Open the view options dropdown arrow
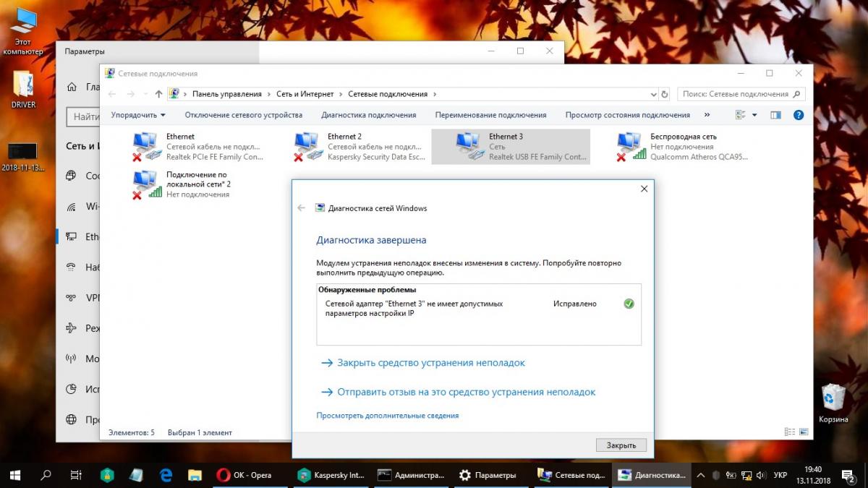Screen dimensions: 868x488 754,115
